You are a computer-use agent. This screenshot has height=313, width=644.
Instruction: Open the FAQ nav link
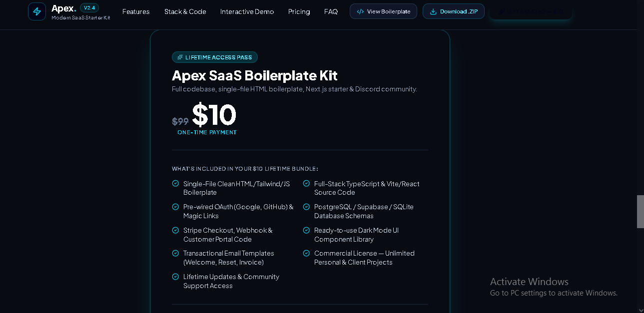point(331,11)
